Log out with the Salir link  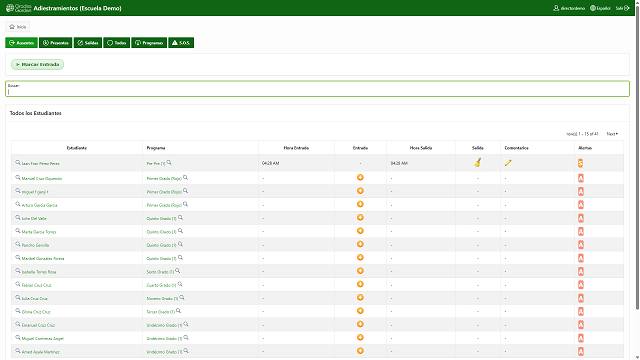pos(622,8)
